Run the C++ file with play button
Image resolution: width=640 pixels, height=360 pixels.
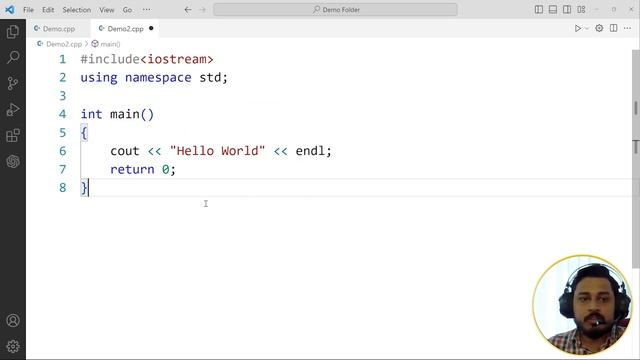tap(578, 28)
